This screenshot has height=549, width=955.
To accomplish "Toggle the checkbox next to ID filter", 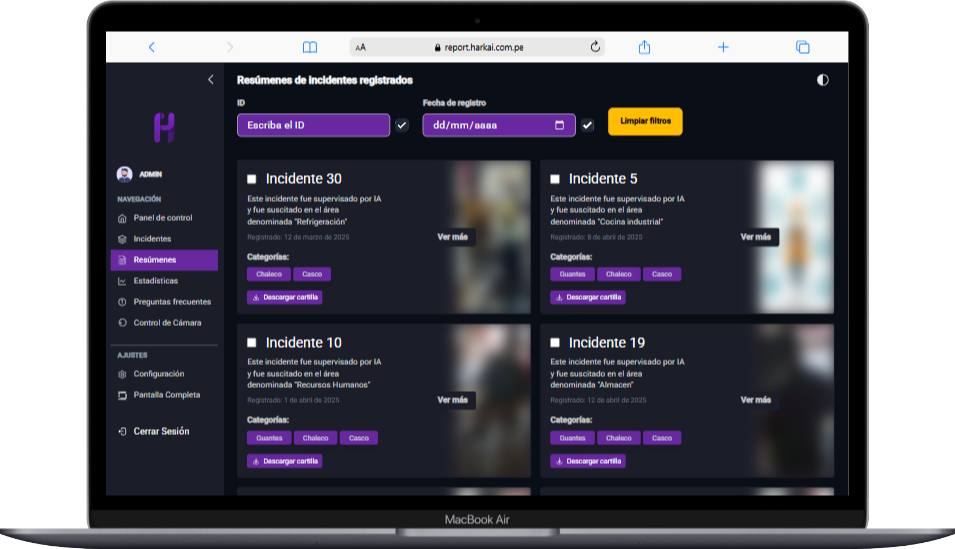I will [402, 125].
